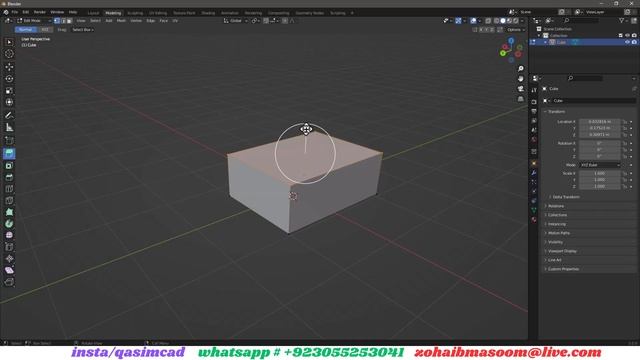Switch to Wireframe viewport shading
The image size is (640, 360).
(x=496, y=20)
